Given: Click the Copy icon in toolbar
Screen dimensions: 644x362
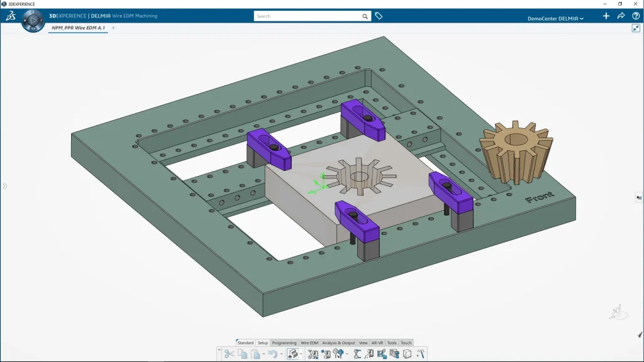Looking at the screenshot, I should tap(243, 354).
